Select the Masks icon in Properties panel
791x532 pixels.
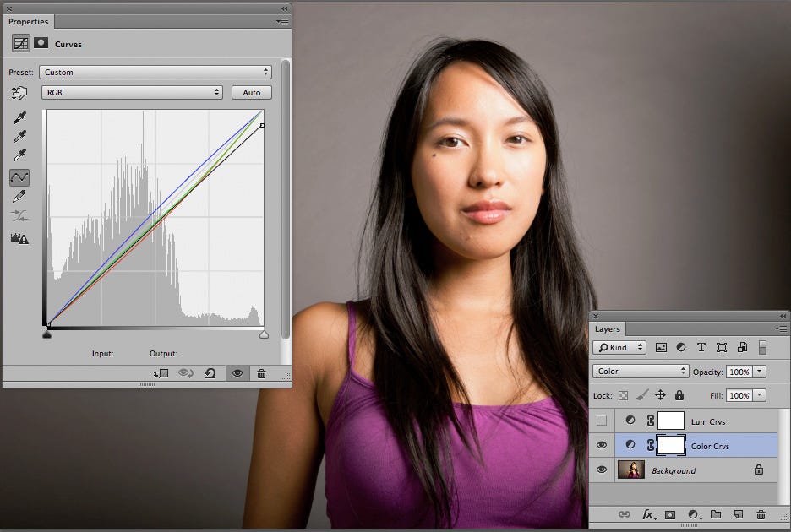(x=41, y=43)
